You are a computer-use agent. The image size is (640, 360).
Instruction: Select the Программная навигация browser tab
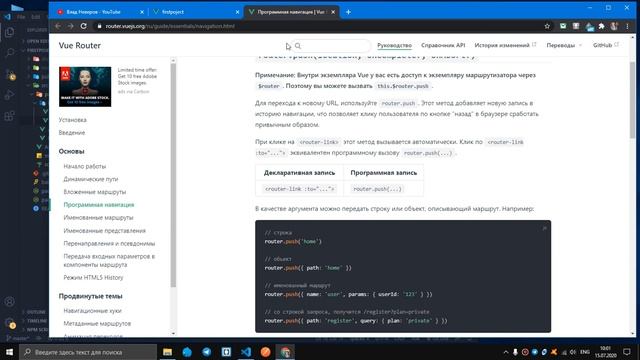pyautogui.click(x=291, y=12)
